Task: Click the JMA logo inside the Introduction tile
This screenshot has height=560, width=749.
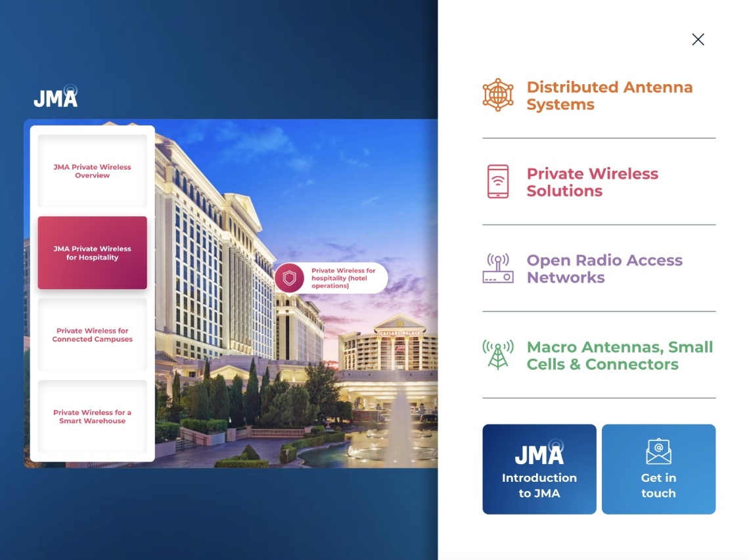Action: (x=539, y=453)
